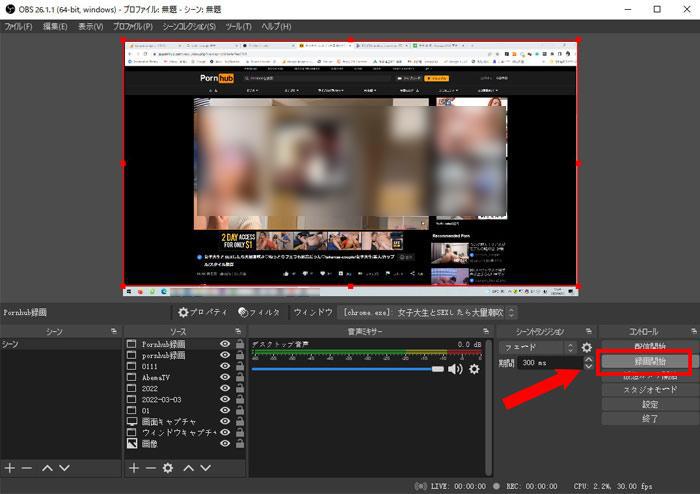Toggle visibility of the first Pornhub録画 source
Image resolution: width=700 pixels, height=494 pixels.
click(x=225, y=344)
